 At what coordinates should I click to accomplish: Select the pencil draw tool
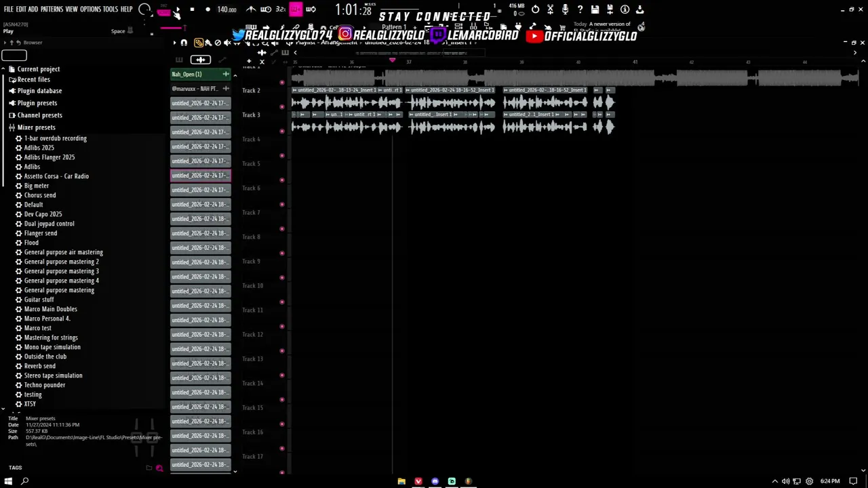pyautogui.click(x=199, y=43)
